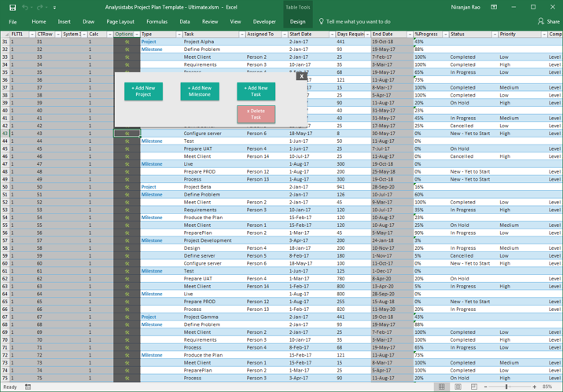563x392 pixels.
Task: Select Page Break Preview view icon
Action: pos(474,387)
